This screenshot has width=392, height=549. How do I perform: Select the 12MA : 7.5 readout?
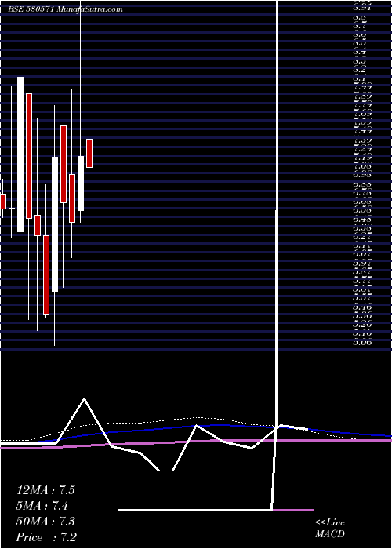45,490
